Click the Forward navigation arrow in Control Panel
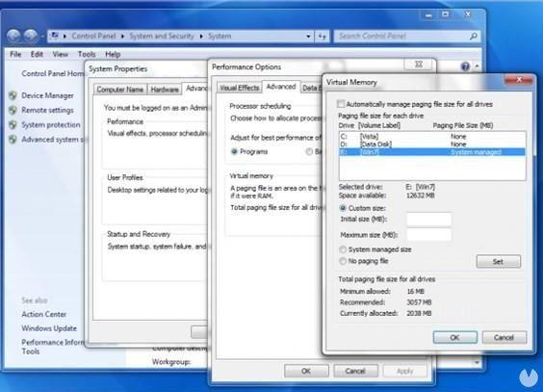The image size is (543, 392). 31,36
